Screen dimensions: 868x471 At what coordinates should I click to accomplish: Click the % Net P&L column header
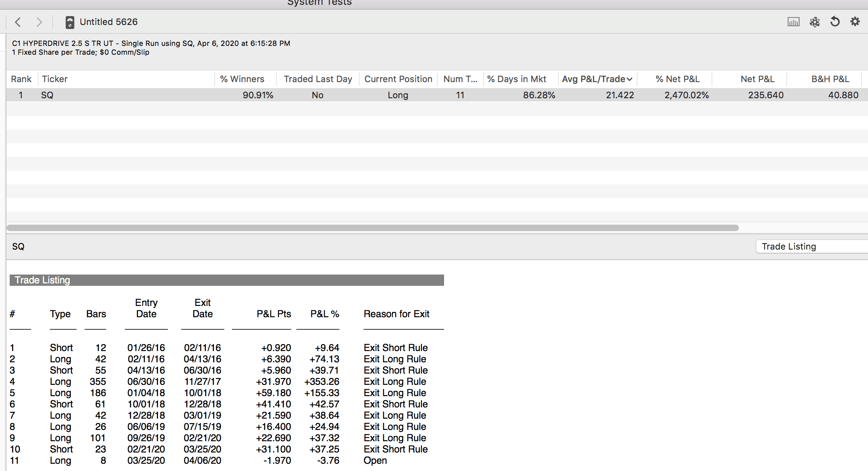(x=677, y=79)
